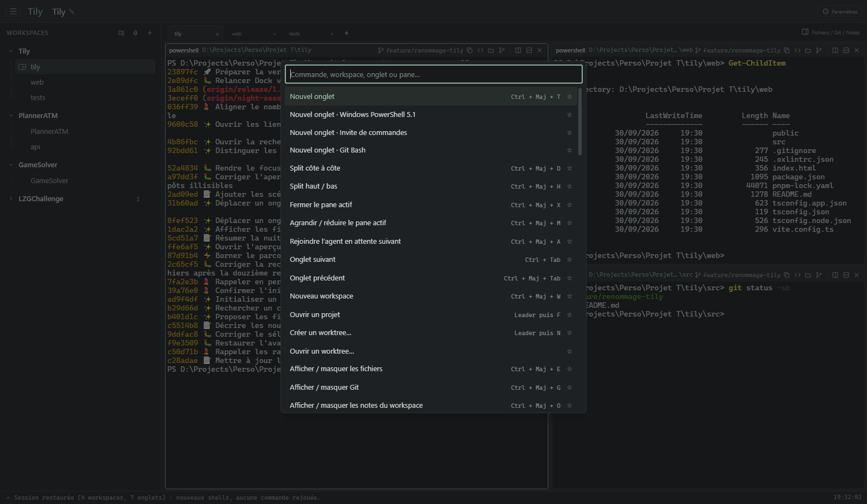Open the Paramètres settings button
Viewport: 867px width, 504px height.
click(840, 11)
